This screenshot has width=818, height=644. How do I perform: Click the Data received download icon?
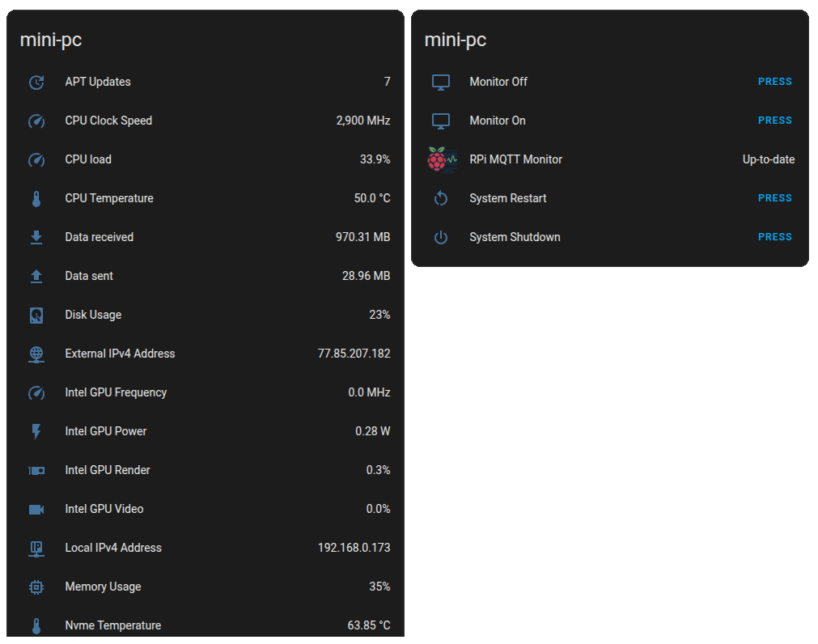36,237
